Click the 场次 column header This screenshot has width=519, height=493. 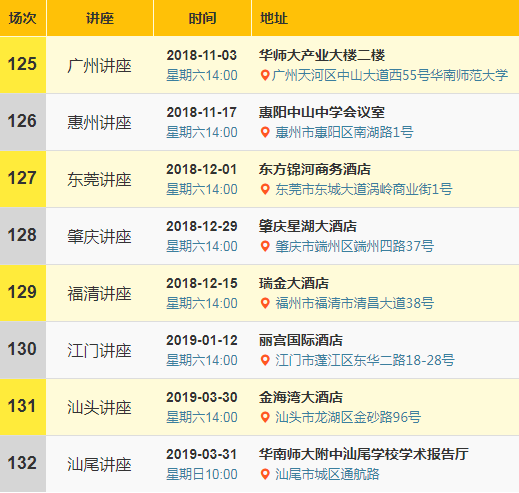coord(23,18)
